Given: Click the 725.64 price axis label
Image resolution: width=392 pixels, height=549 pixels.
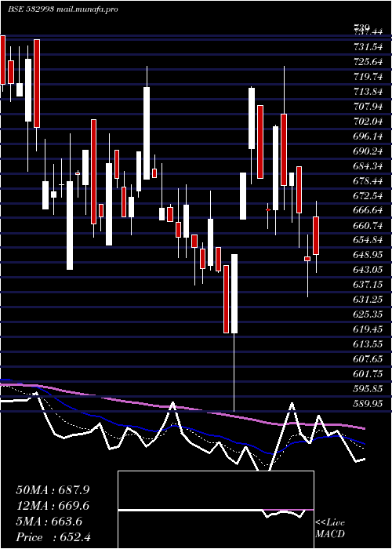Looking at the screenshot, I should click(x=368, y=62).
